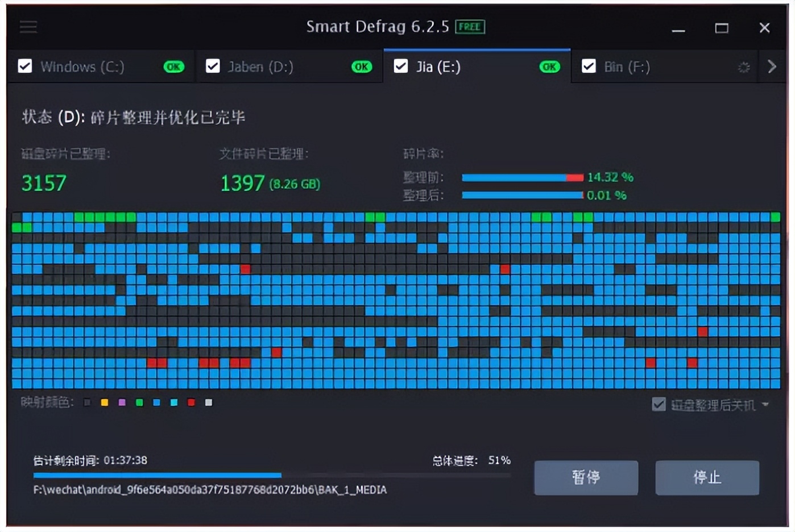Click the white map legend swatch
Viewport: 795px width, 532px height.
(209, 402)
